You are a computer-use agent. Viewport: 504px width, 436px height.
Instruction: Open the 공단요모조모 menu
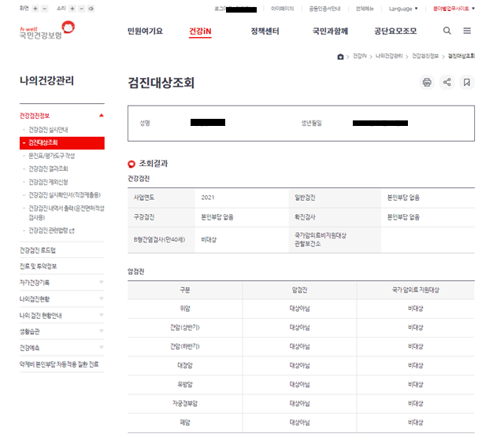pyautogui.click(x=395, y=31)
